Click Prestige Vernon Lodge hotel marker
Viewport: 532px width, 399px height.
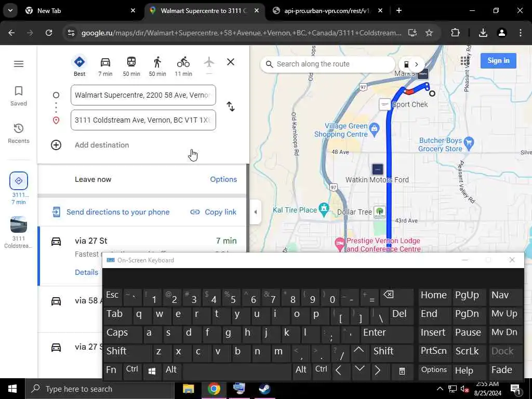click(x=340, y=244)
